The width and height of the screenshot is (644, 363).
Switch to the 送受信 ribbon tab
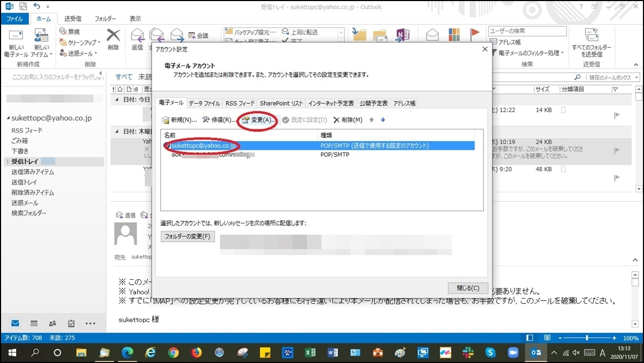[72, 18]
